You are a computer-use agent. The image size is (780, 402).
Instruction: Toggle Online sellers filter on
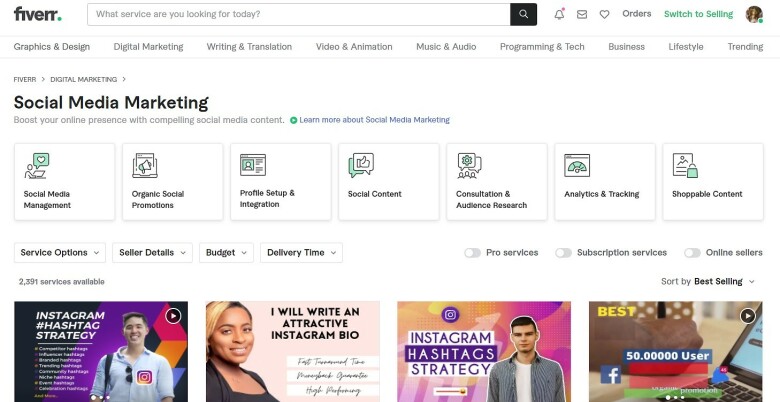point(692,253)
